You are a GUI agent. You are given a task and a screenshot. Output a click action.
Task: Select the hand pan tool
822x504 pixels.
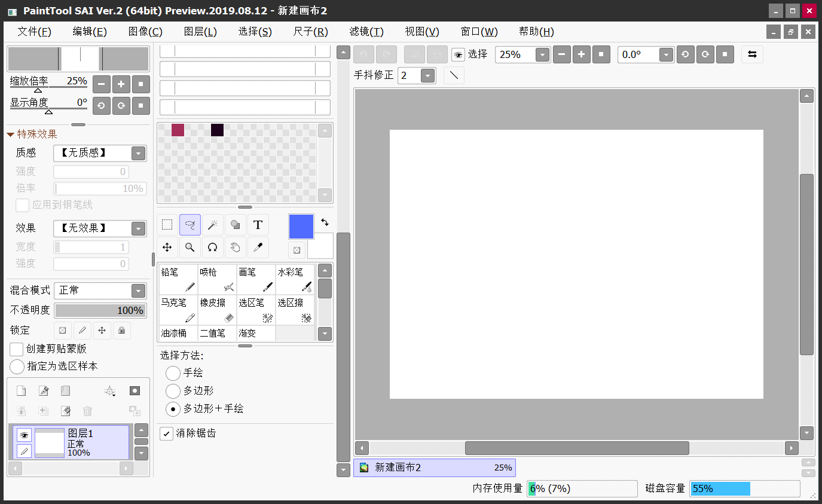pos(236,248)
